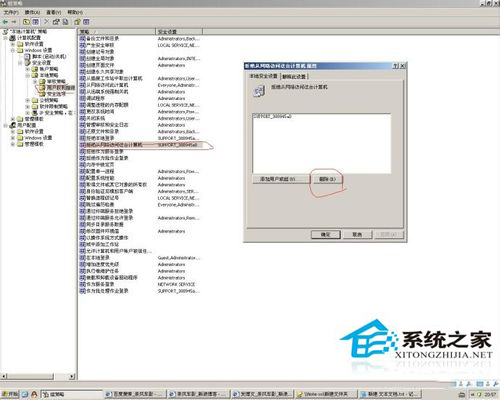The height and width of the screenshot is (400, 500).
Task: Click the 用户配置 user icon in the tree
Action: (x=13, y=125)
